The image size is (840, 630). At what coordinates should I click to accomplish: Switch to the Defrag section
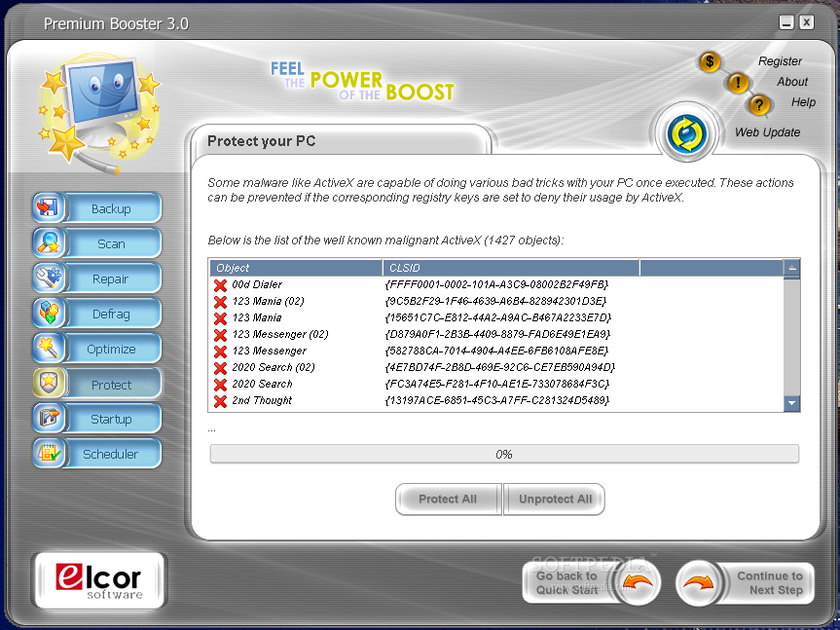click(x=111, y=314)
